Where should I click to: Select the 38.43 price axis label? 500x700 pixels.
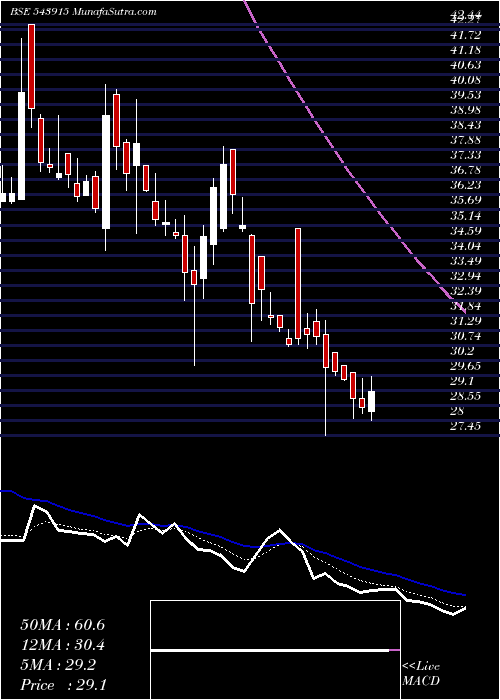[x=466, y=125]
